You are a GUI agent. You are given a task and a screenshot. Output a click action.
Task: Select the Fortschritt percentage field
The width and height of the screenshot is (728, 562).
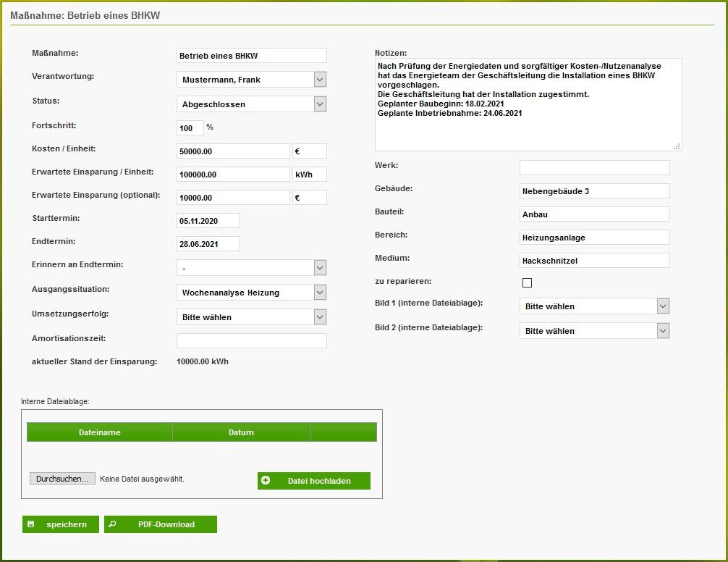point(190,127)
